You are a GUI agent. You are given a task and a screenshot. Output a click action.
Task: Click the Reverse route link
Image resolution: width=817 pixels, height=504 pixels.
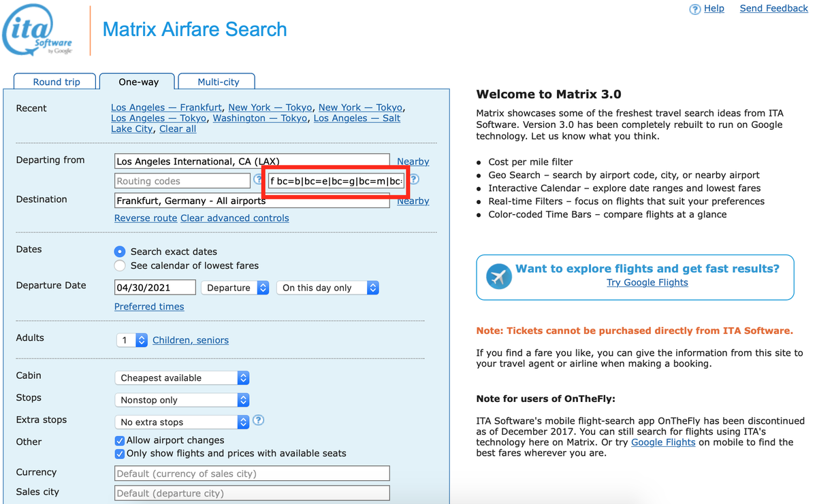tap(146, 218)
